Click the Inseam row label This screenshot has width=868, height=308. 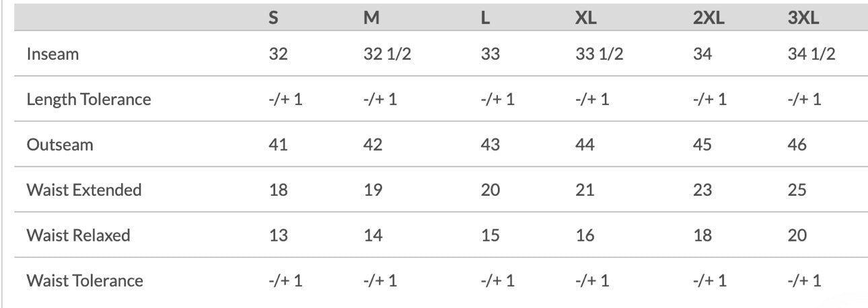[x=52, y=54]
